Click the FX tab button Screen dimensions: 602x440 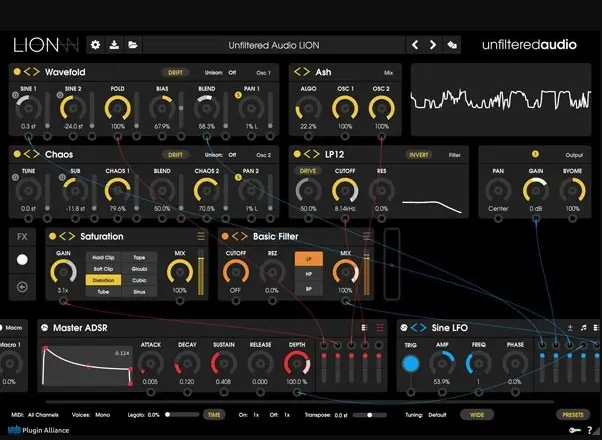point(22,237)
